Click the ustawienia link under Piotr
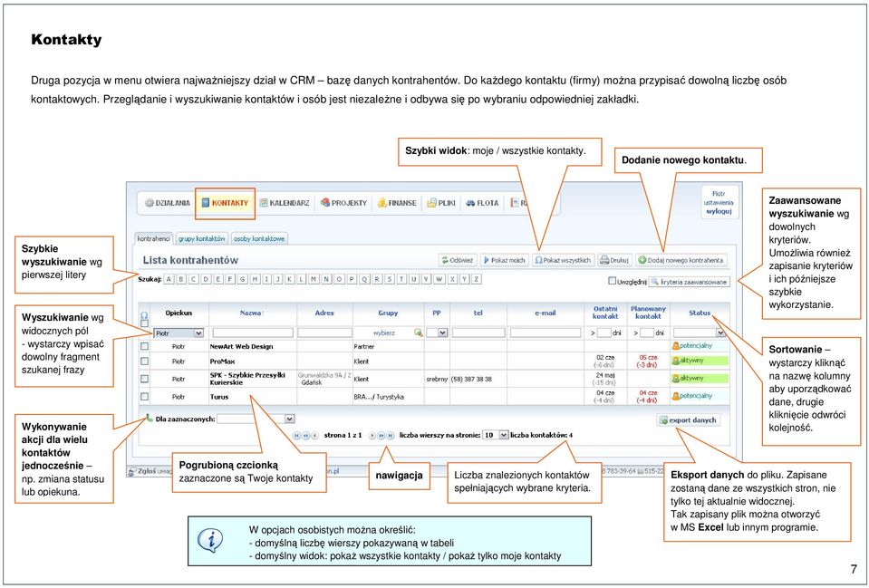 click(719, 202)
